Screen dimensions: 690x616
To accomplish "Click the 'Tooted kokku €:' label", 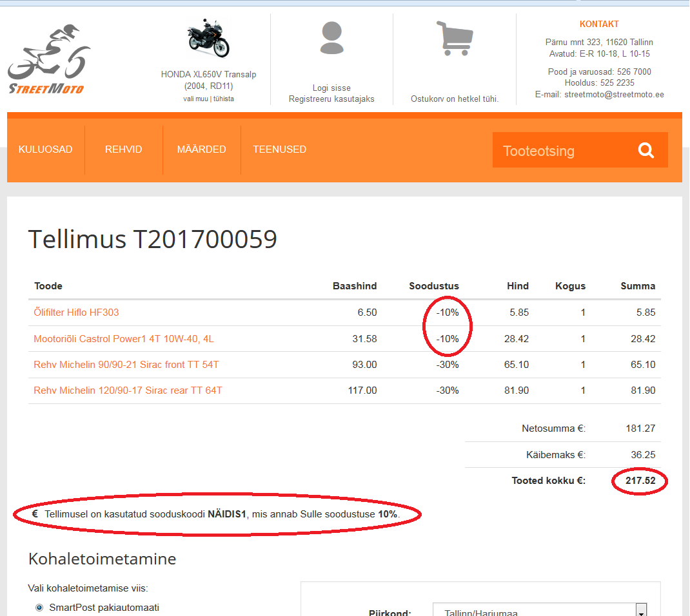I will [548, 481].
